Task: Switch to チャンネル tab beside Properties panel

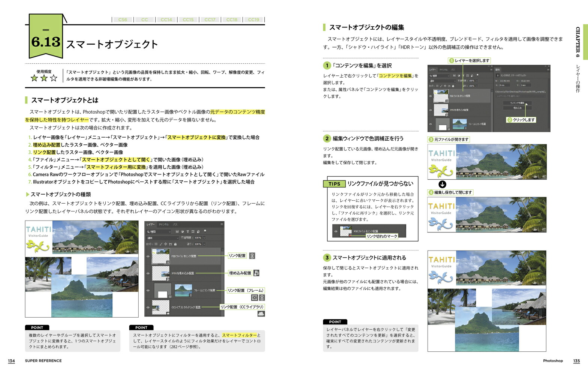Action: (x=444, y=70)
